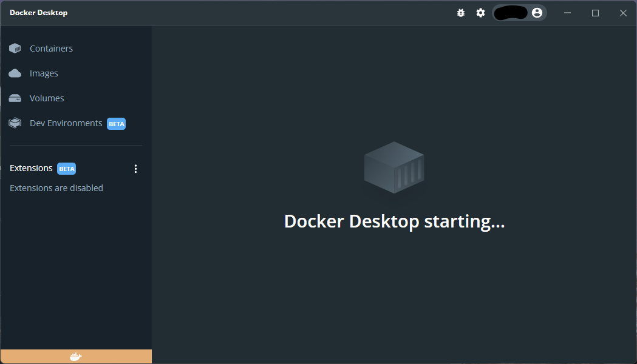Image resolution: width=637 pixels, height=364 pixels.
Task: Click the 'Docker Desktop starting...' message
Action: (x=395, y=221)
